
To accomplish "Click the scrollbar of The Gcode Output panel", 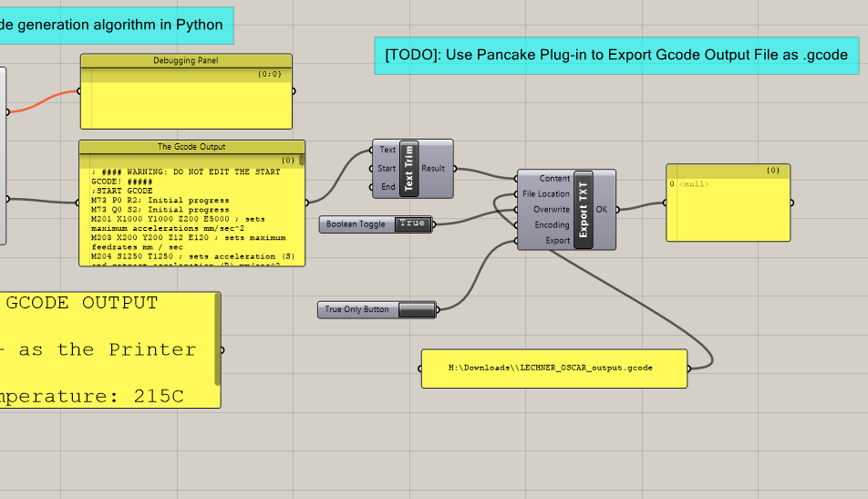I will coord(302,160).
